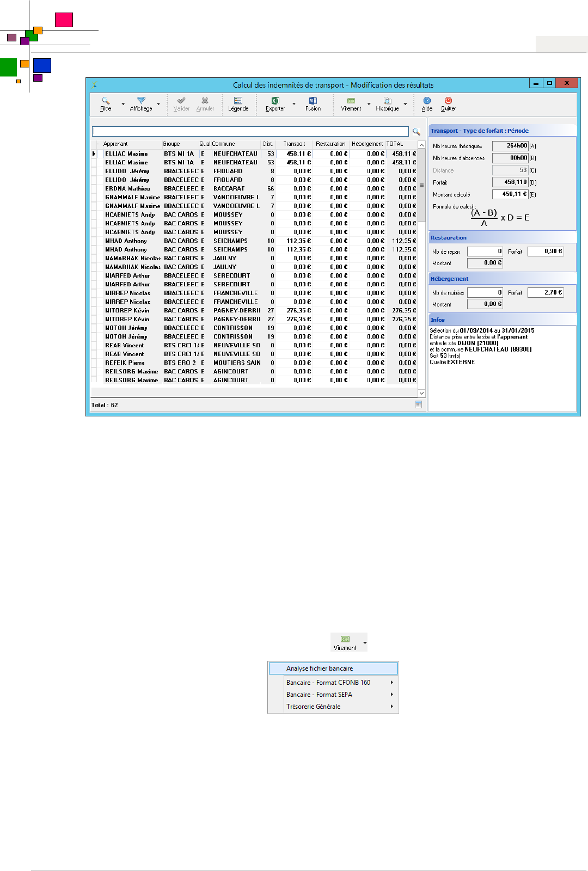Image resolution: width=588 pixels, height=871 pixels.
Task: Expand Bancaire - Format SEPA submenu arrow
Action: pos(391,694)
